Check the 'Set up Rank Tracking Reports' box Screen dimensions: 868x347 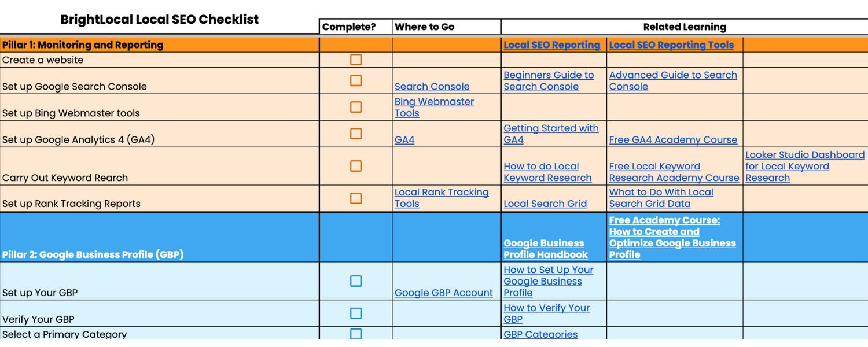click(x=355, y=197)
